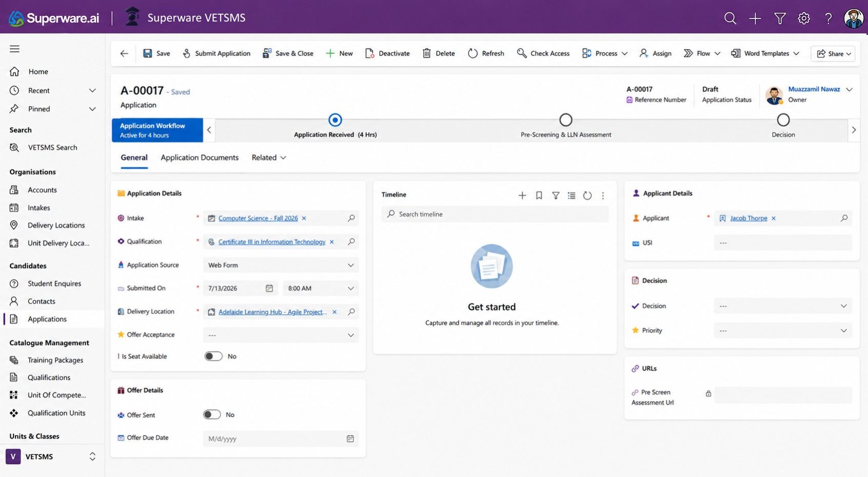Open the Muazzamil Nawaz owner link
This screenshot has height=477, width=868.
pos(814,89)
